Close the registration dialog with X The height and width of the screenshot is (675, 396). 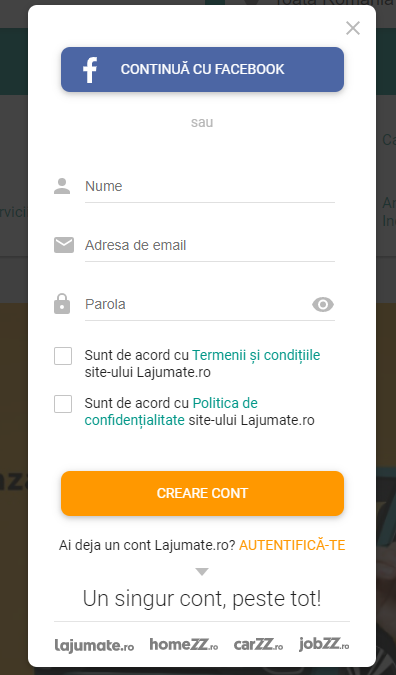(353, 28)
